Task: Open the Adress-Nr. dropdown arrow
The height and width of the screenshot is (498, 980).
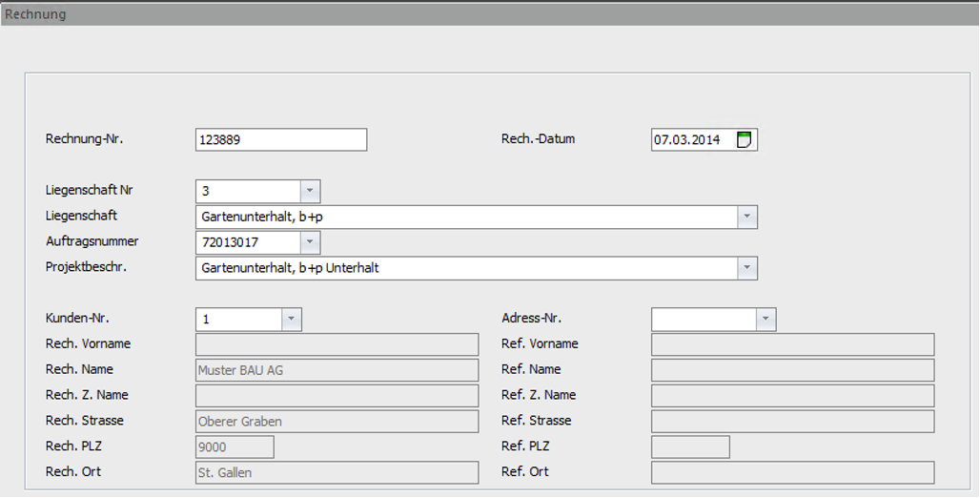Action: point(766,320)
